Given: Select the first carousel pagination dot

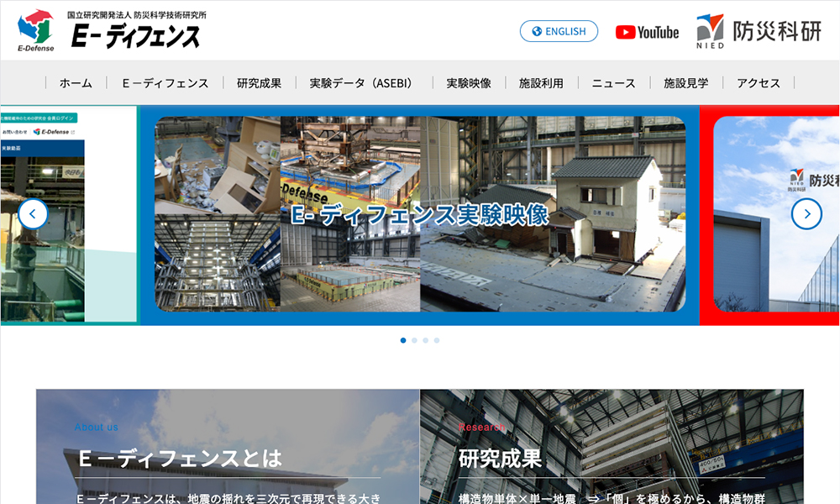Looking at the screenshot, I should (403, 340).
